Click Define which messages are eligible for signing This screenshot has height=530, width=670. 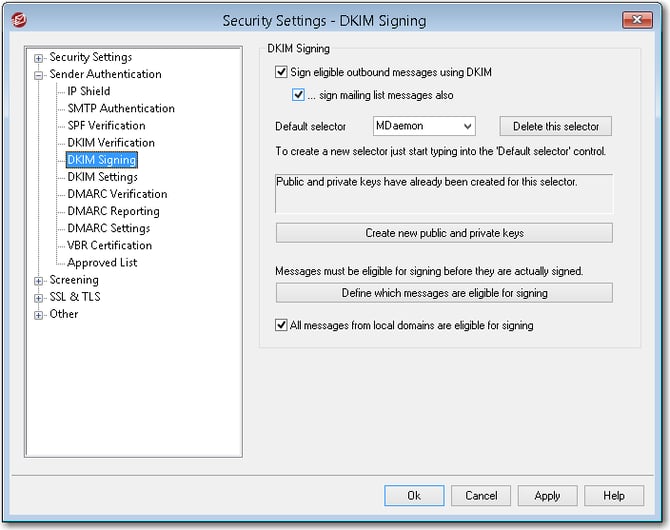click(444, 293)
